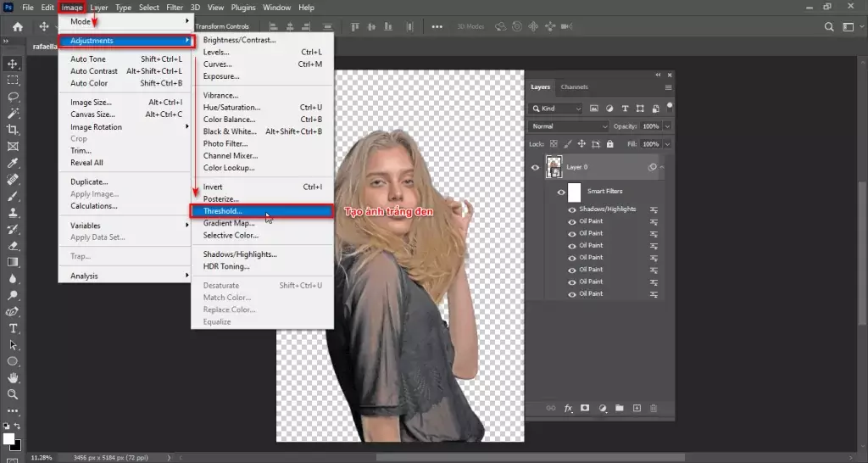The width and height of the screenshot is (868, 463).
Task: Select the Gradient tool
Action: coord(13,262)
